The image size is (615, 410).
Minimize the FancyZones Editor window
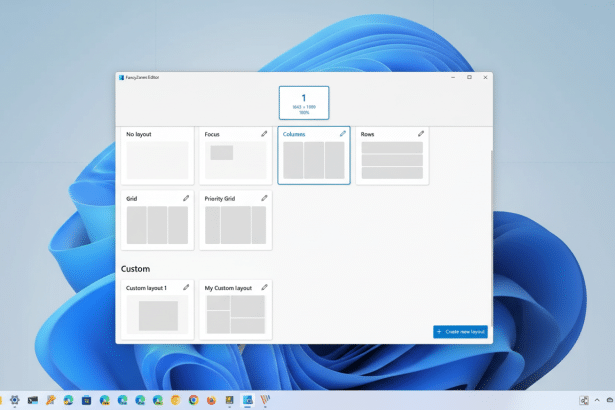coord(453,78)
